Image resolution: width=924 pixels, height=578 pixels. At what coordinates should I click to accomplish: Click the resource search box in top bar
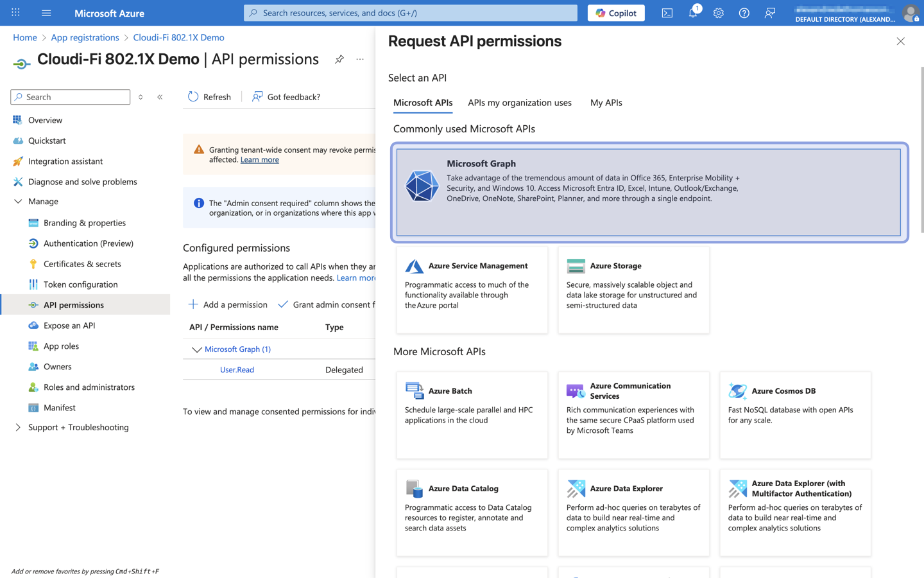[x=411, y=13]
